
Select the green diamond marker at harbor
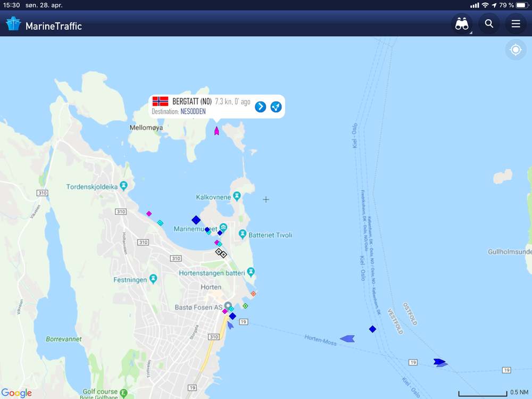point(245,306)
